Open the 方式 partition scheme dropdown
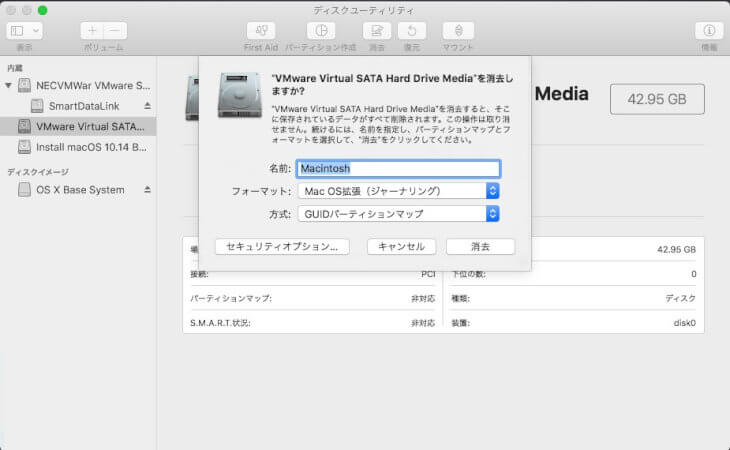 pyautogui.click(x=398, y=213)
